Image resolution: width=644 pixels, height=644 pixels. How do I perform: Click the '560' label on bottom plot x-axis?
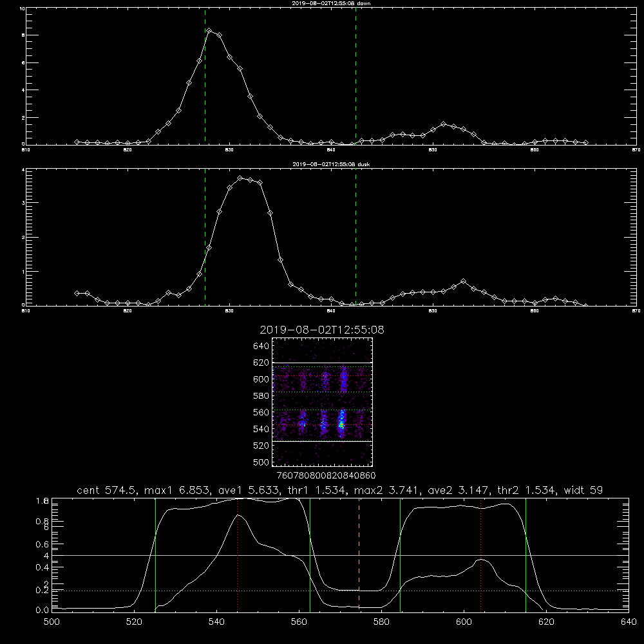[299, 622]
